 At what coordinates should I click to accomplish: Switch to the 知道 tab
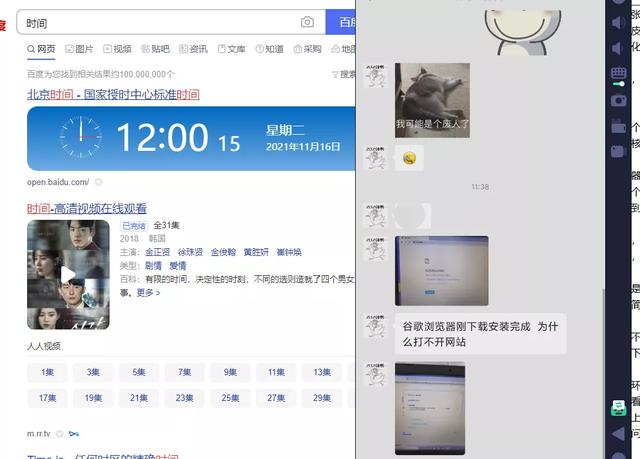[269, 49]
